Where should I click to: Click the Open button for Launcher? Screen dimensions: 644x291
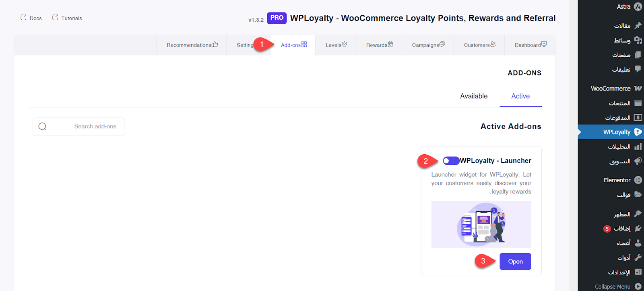[x=515, y=262]
